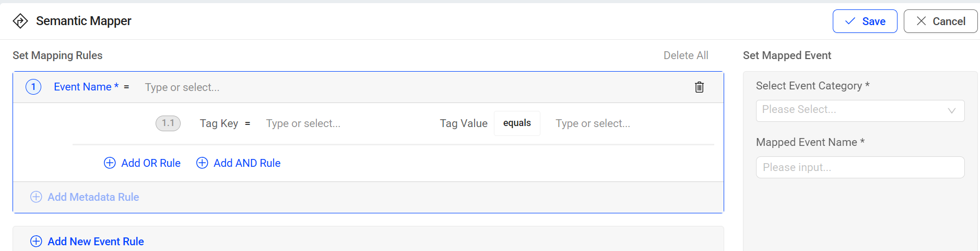Click the checkmark icon on Save button
The height and width of the screenshot is (251, 980).
click(x=850, y=21)
